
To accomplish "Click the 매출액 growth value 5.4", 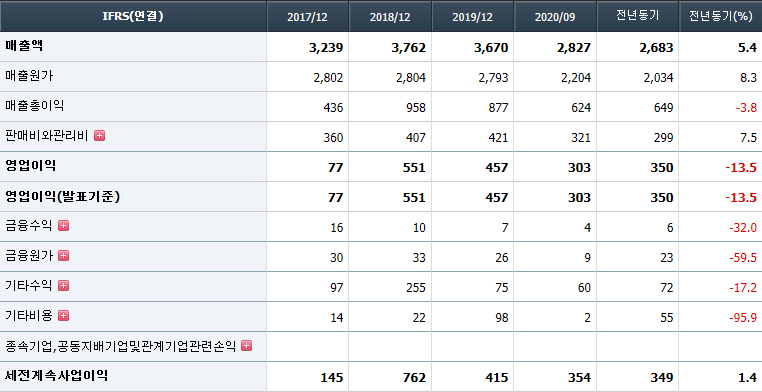I will pos(747,48).
